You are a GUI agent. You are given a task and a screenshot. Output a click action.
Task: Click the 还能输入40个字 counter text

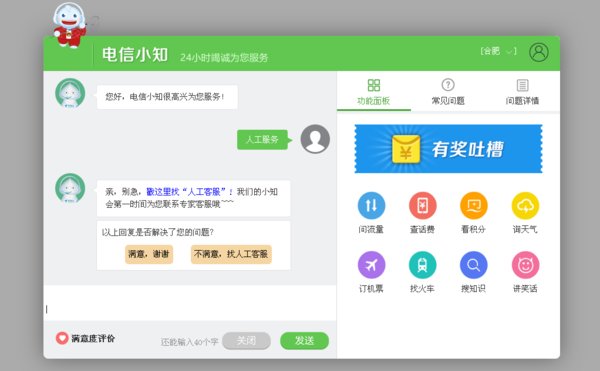pos(189,342)
